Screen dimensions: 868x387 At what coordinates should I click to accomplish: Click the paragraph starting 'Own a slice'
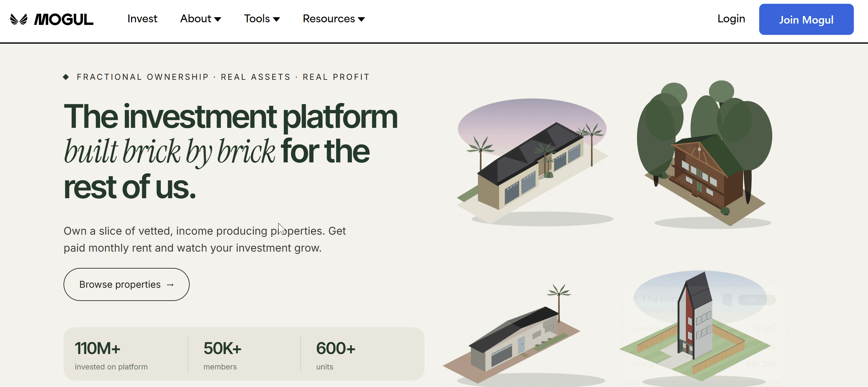[204, 239]
